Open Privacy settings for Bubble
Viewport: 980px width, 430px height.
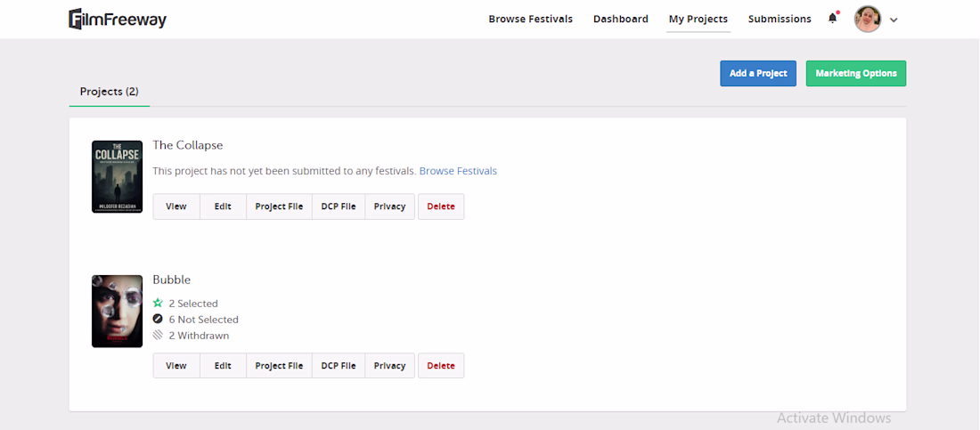[x=390, y=366]
